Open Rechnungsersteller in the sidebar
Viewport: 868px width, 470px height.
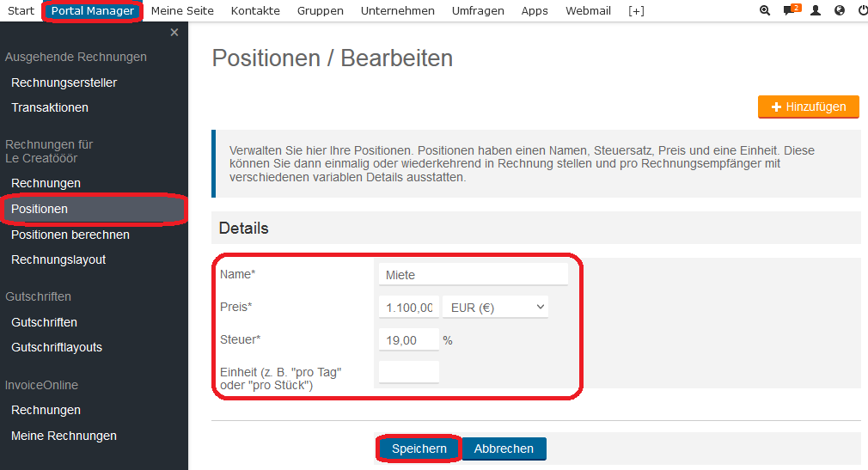click(64, 83)
